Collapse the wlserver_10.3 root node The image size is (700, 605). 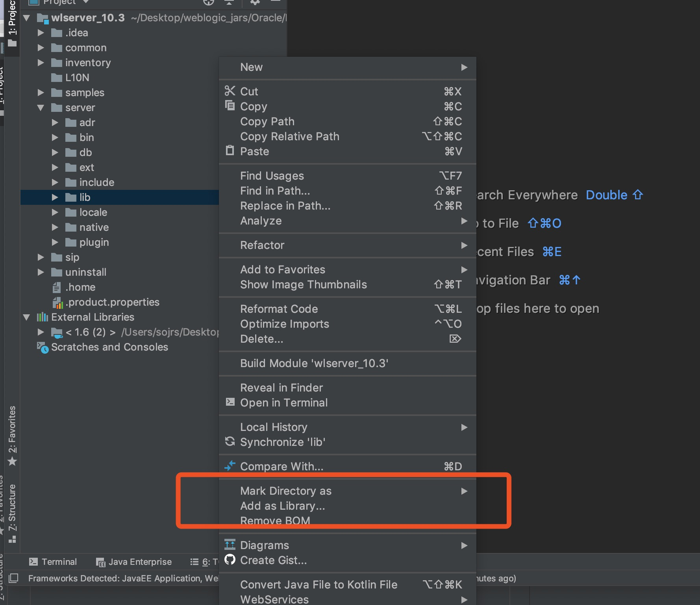point(26,18)
